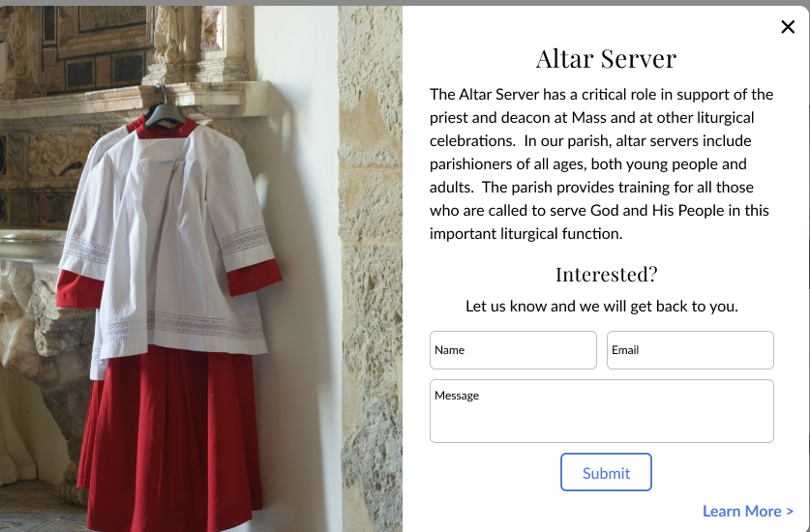Click the gray backdrop above the dialog
This screenshot has width=810, height=532.
pyautogui.click(x=405, y=3)
